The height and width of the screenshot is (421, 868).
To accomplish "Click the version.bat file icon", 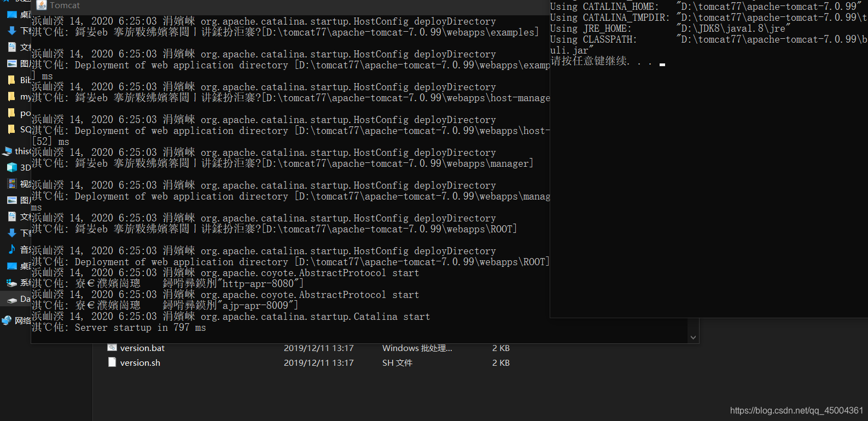I will tap(112, 348).
